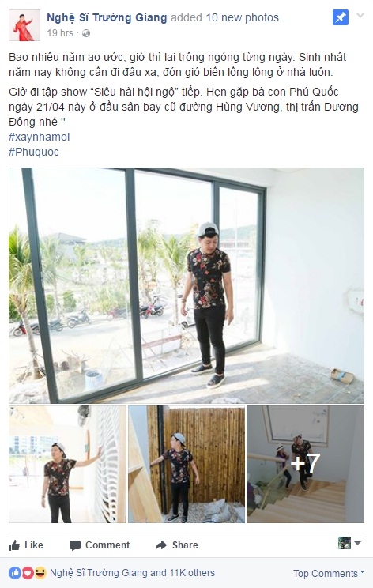Click the red heart reaction icon
The height and width of the screenshot is (588, 373).
click(28, 573)
